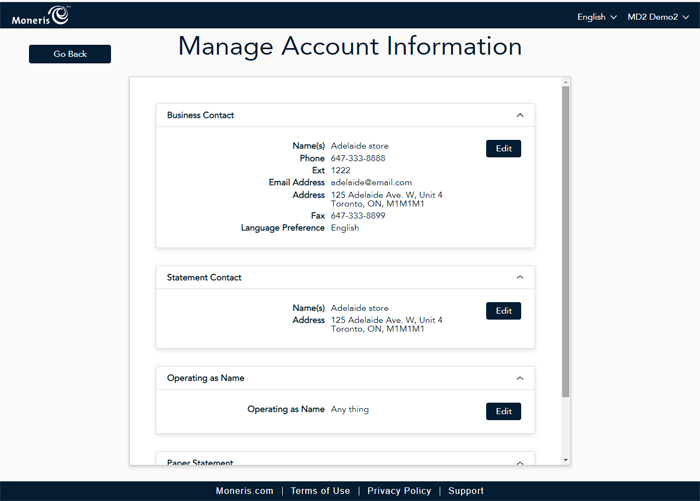Click the panel's vertical scrollbar thumb
The height and width of the screenshot is (501, 700).
click(x=566, y=241)
